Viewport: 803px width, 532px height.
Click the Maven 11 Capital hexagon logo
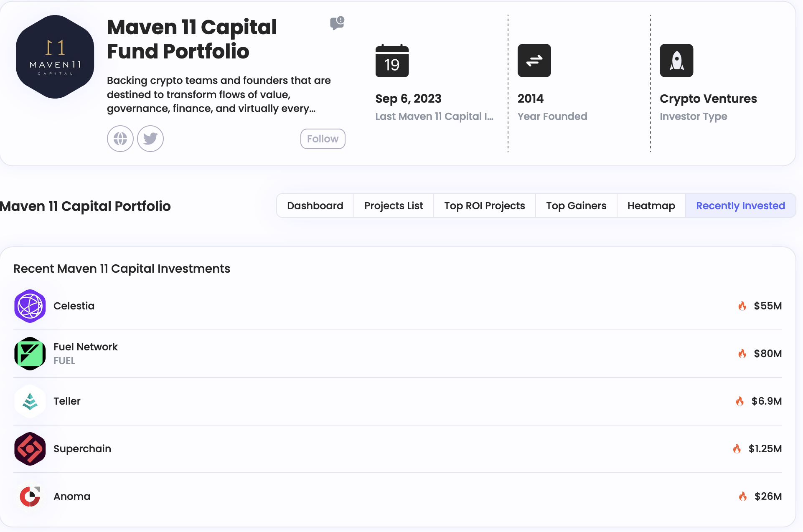(55, 57)
